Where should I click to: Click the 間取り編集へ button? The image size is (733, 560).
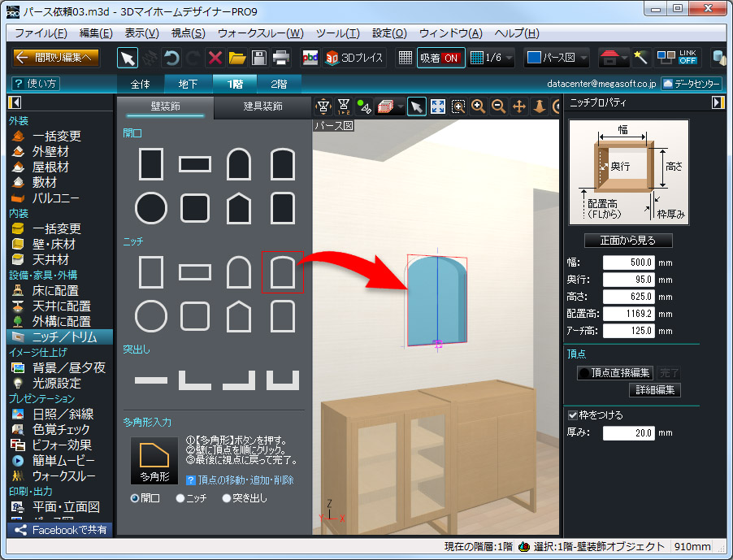tap(57, 58)
